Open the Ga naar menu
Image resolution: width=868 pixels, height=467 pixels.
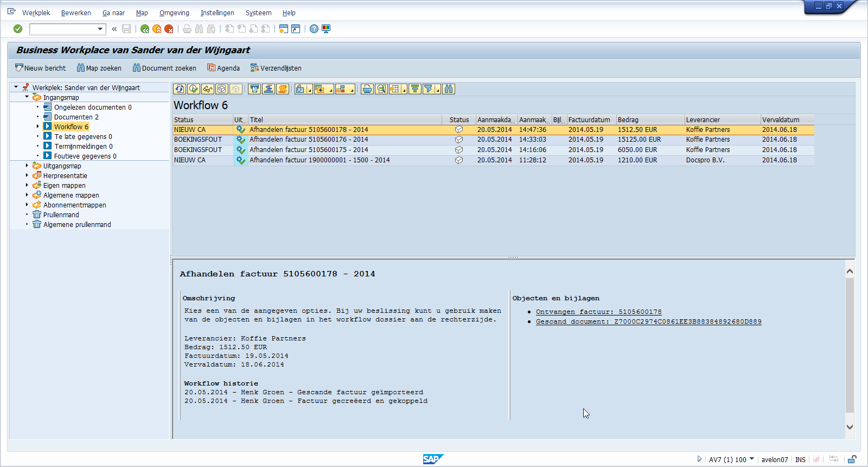[113, 13]
